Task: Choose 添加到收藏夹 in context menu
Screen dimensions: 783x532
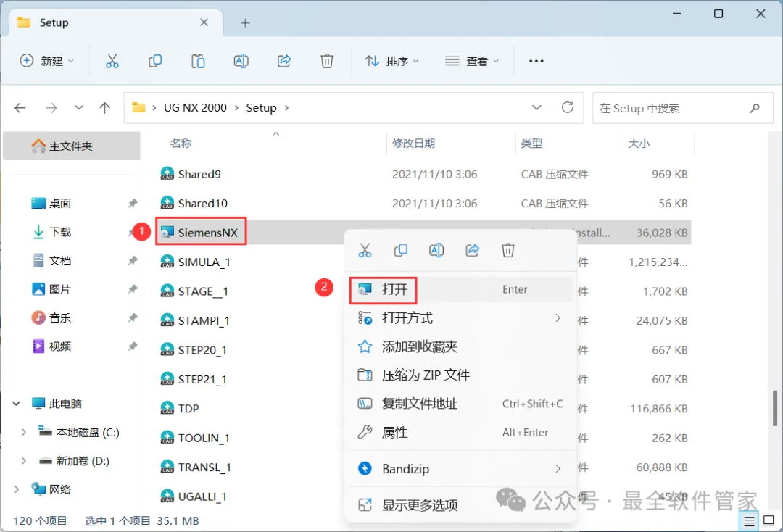Action: tap(460, 346)
